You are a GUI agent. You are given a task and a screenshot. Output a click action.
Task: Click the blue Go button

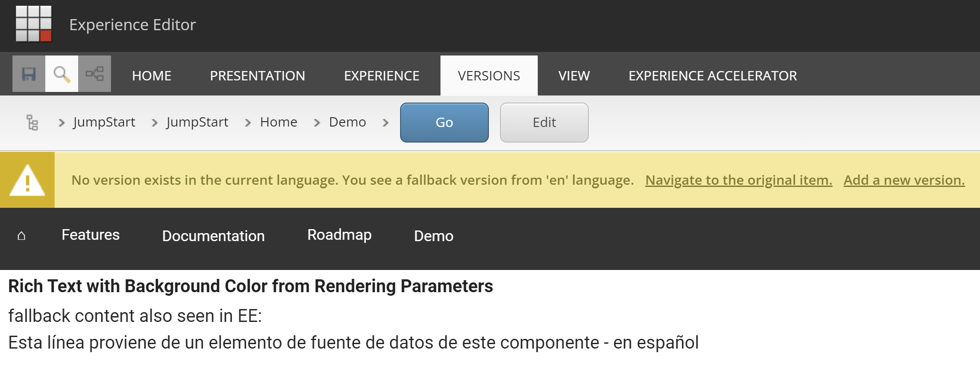tap(444, 123)
